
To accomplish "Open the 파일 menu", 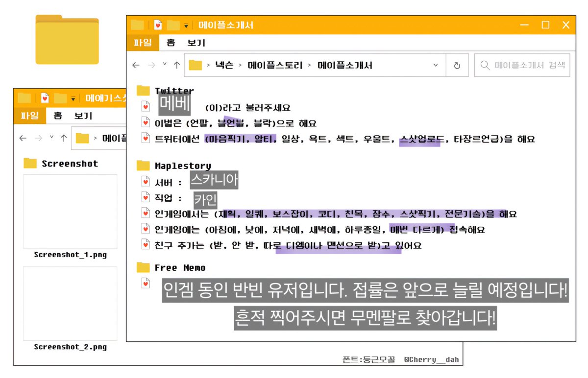I will click(x=143, y=42).
